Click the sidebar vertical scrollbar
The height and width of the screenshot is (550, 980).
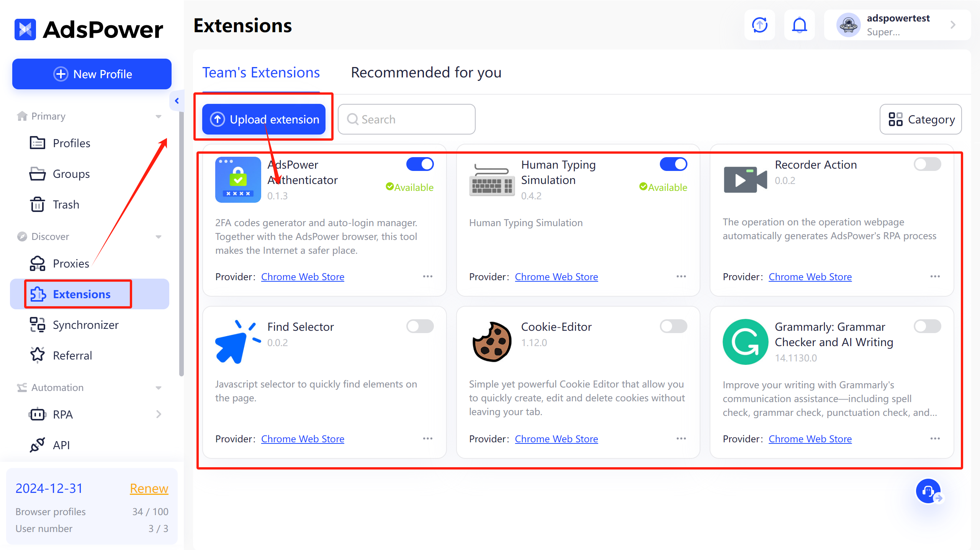(x=181, y=244)
